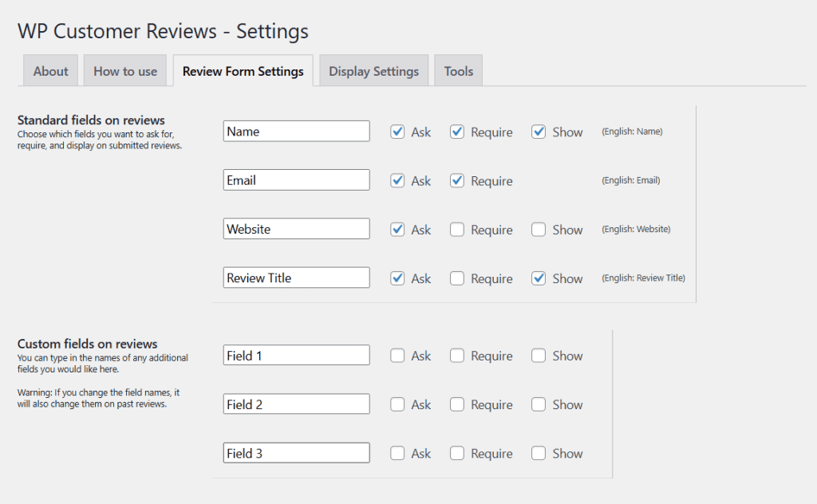
Task: Uncheck Show for the Name field
Action: pyautogui.click(x=537, y=132)
